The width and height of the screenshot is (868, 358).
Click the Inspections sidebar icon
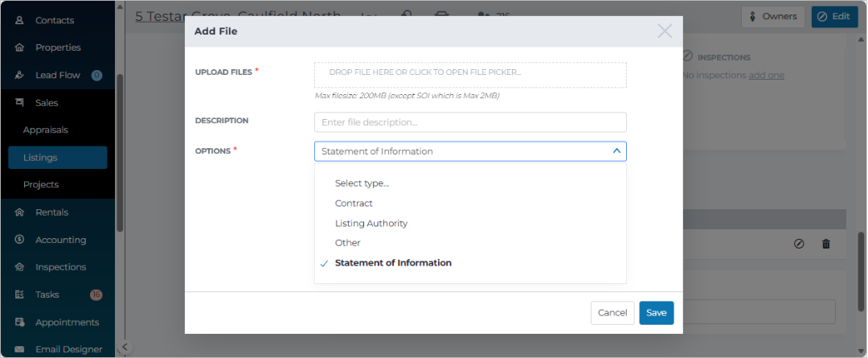(19, 267)
